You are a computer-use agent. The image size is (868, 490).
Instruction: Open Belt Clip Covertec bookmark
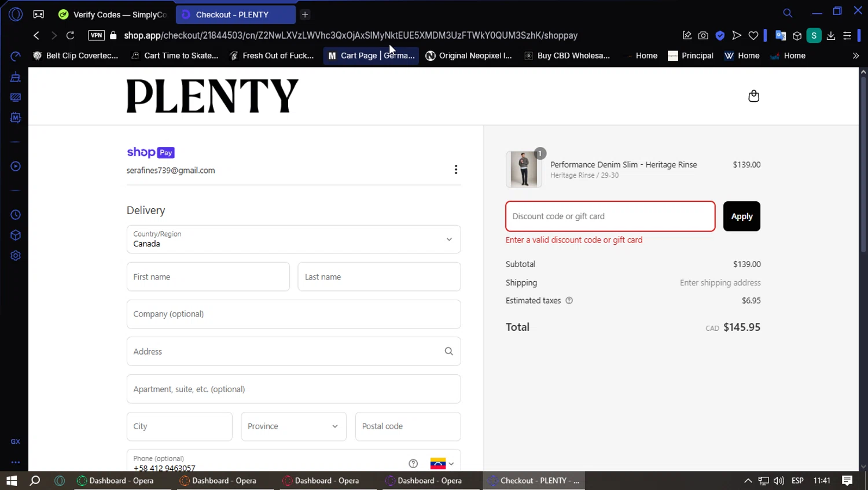(x=76, y=56)
